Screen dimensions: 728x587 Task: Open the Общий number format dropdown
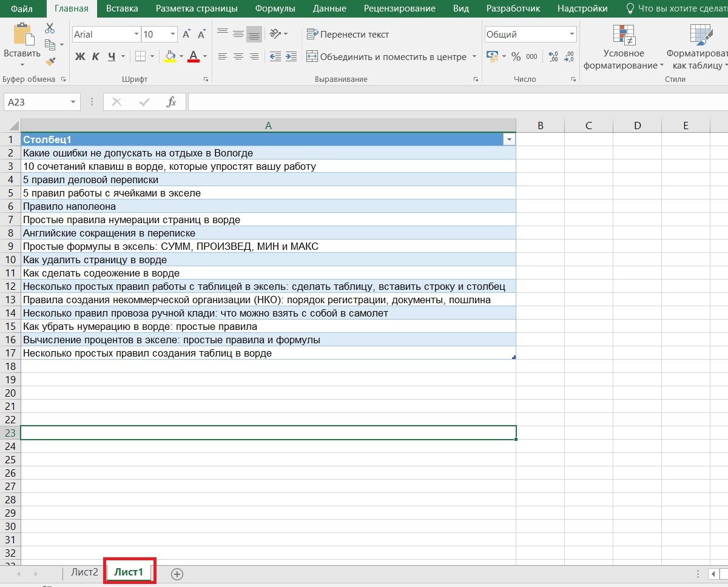571,35
